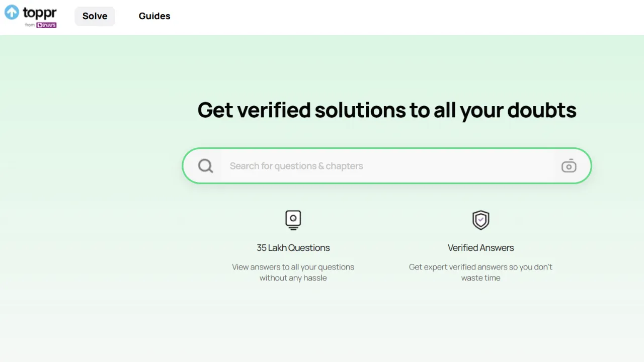Click the toppr wordmark text

tap(40, 12)
